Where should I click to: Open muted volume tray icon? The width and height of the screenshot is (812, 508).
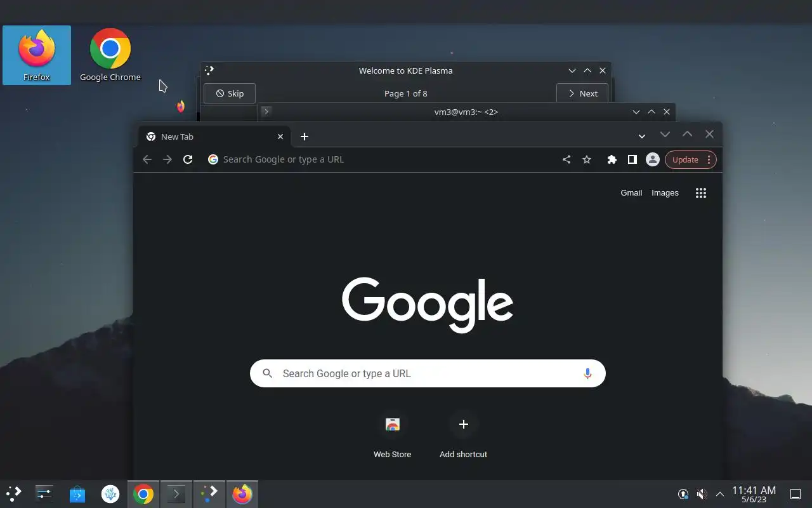(702, 494)
